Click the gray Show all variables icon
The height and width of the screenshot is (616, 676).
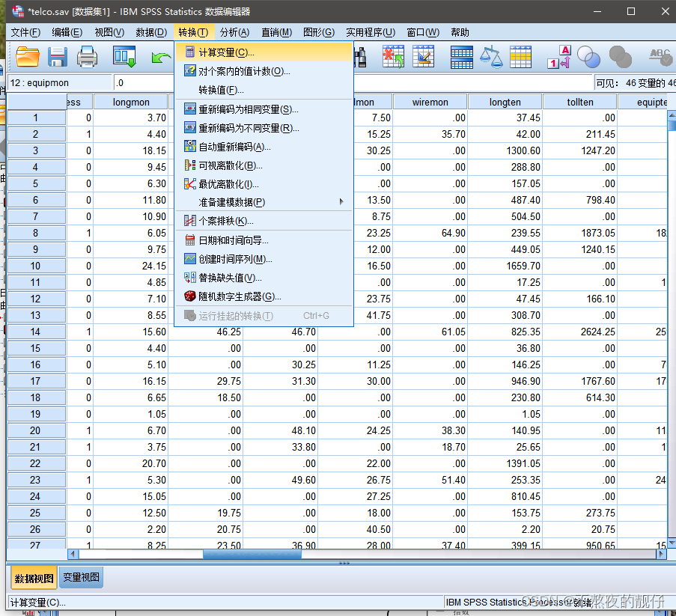620,57
